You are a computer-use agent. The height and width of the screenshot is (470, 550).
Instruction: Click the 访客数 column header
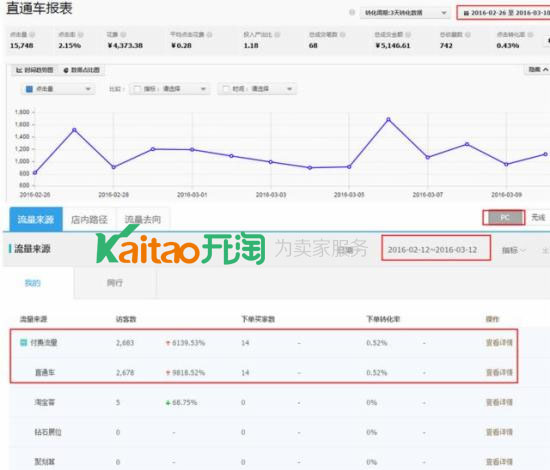126,319
